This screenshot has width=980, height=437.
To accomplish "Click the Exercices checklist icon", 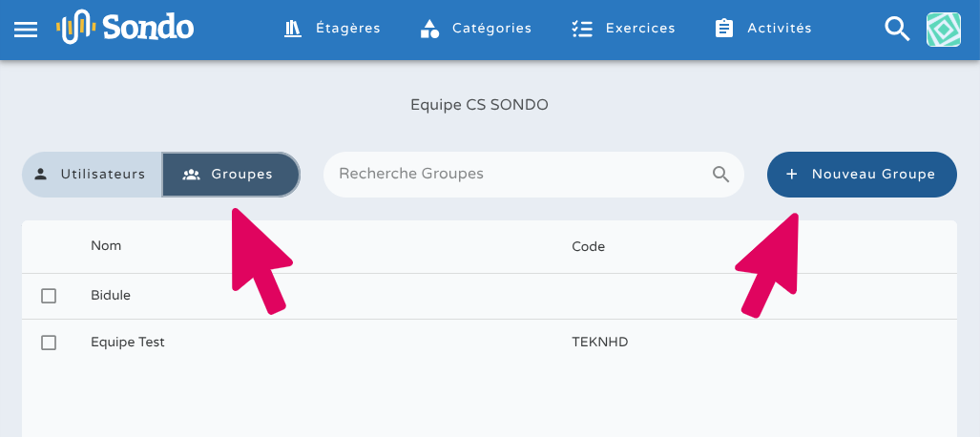I will (x=581, y=29).
